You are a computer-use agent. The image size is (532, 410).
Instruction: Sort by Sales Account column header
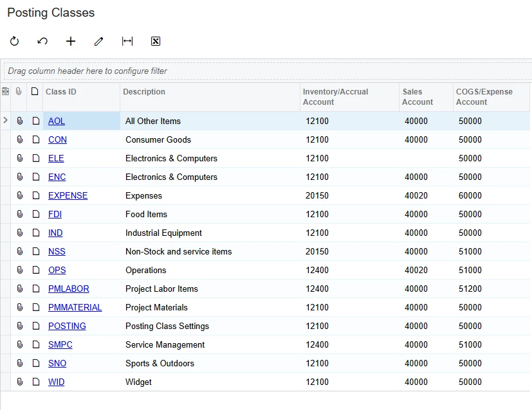pyautogui.click(x=426, y=97)
